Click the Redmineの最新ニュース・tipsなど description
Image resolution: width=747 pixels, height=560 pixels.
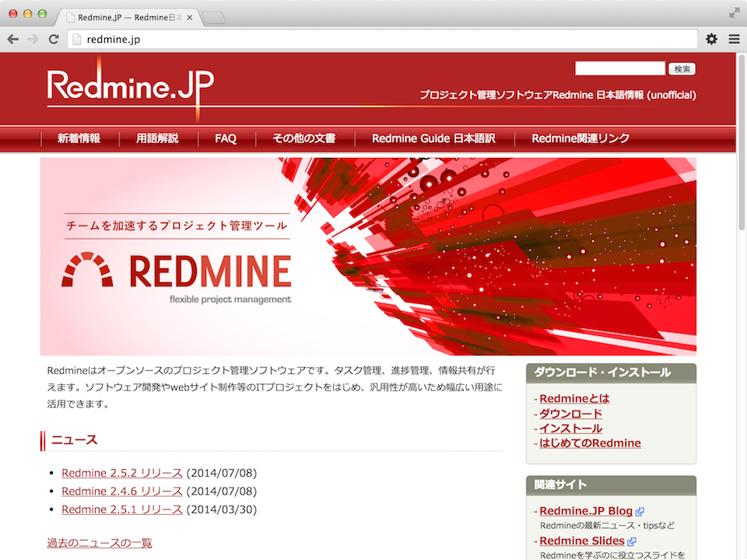(607, 526)
